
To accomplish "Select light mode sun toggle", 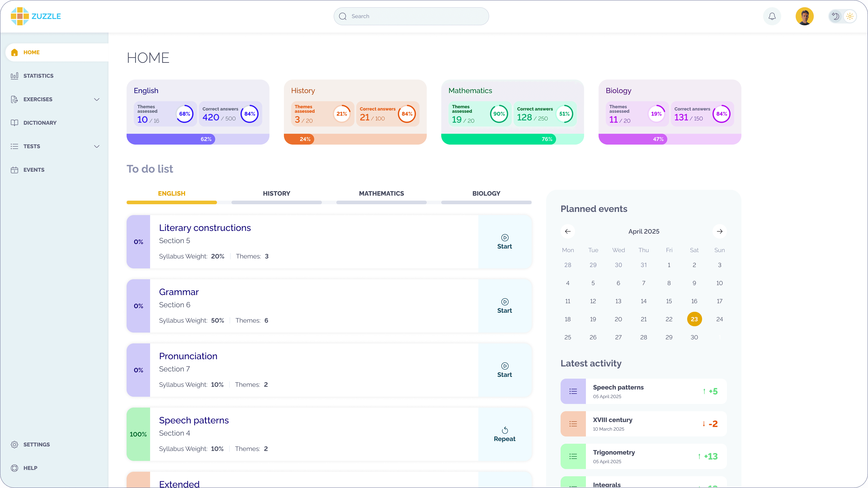I will [850, 16].
